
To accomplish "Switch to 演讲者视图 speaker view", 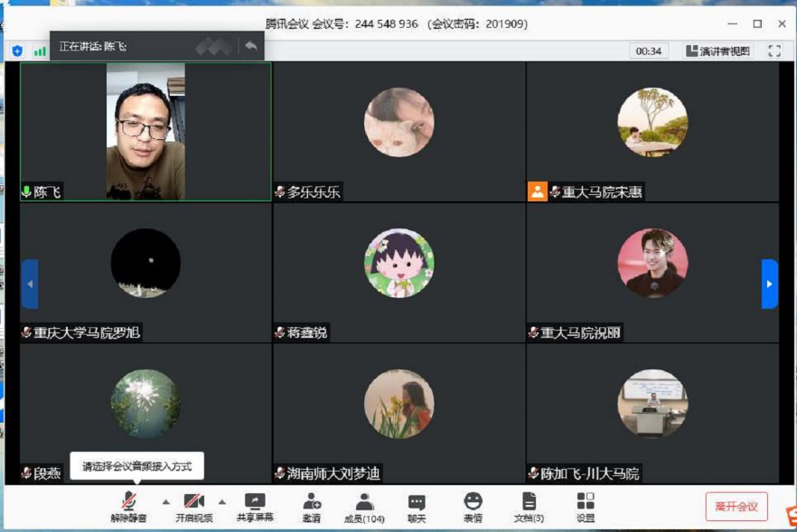I will click(x=717, y=51).
